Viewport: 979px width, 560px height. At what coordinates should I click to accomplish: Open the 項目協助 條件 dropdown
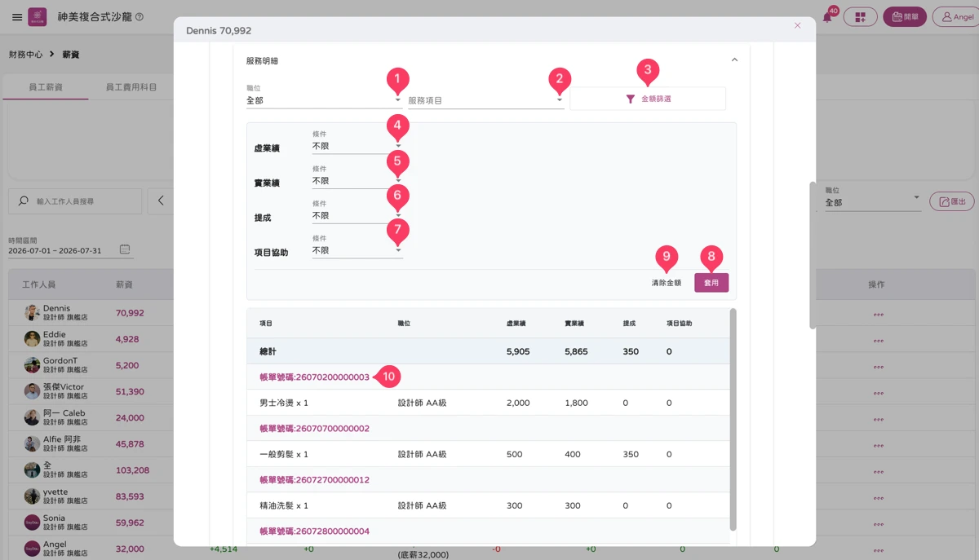point(357,247)
